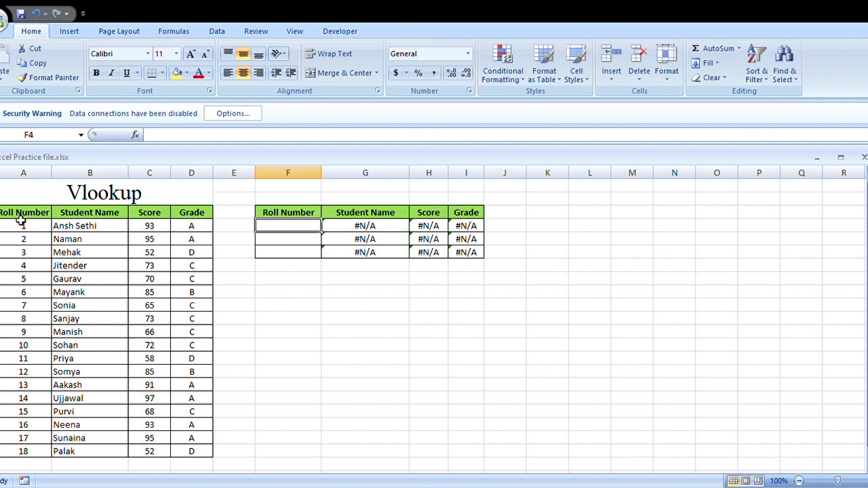Click the Delete cells icon
Viewport: 868px width, 488px height.
tap(639, 54)
